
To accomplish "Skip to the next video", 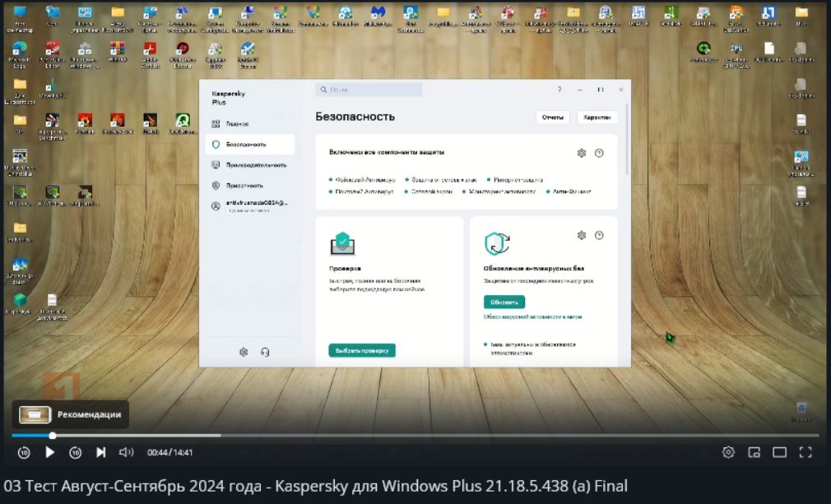I will pos(100,452).
